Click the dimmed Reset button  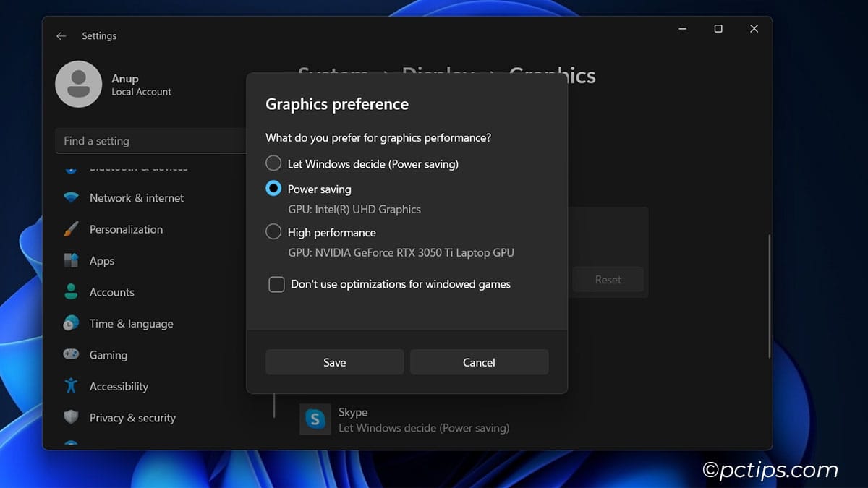click(608, 280)
